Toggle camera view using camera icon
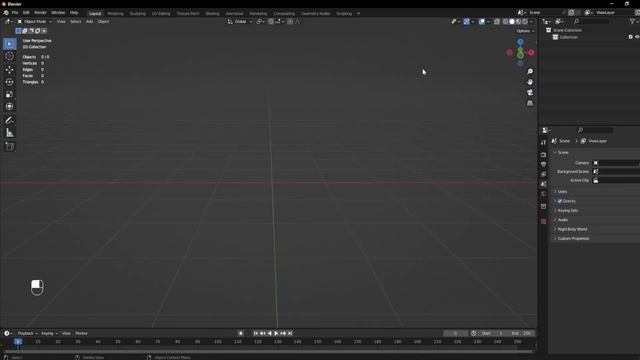Image resolution: width=640 pixels, height=360 pixels. [x=530, y=93]
